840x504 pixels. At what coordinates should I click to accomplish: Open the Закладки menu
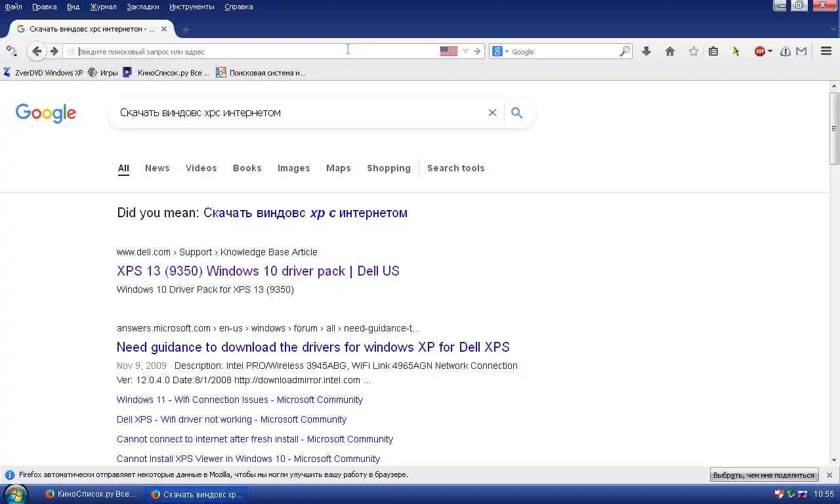click(x=143, y=7)
